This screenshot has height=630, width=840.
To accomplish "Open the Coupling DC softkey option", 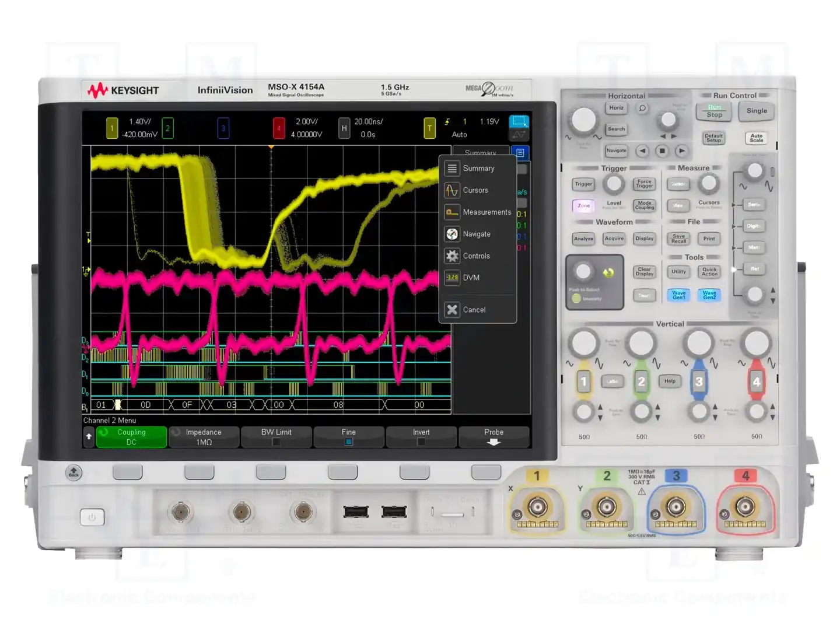I will pyautogui.click(x=131, y=437).
